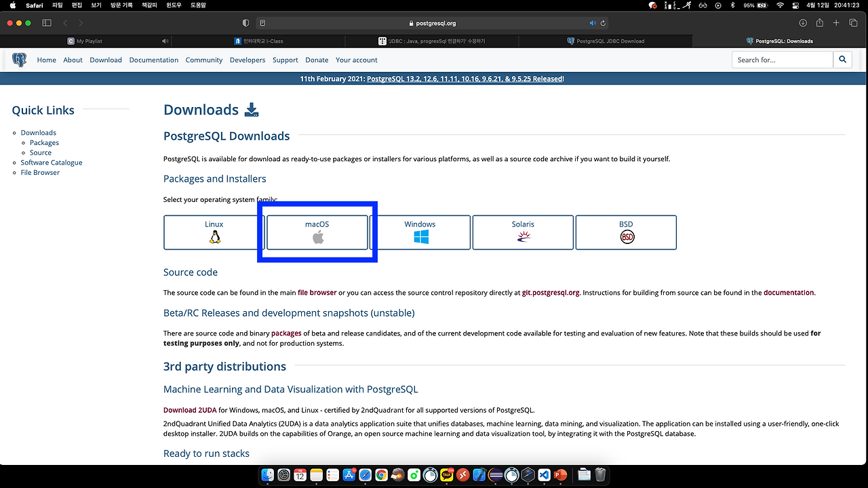Focus the Search for... field
The width and height of the screenshot is (868, 488).
pos(783,60)
